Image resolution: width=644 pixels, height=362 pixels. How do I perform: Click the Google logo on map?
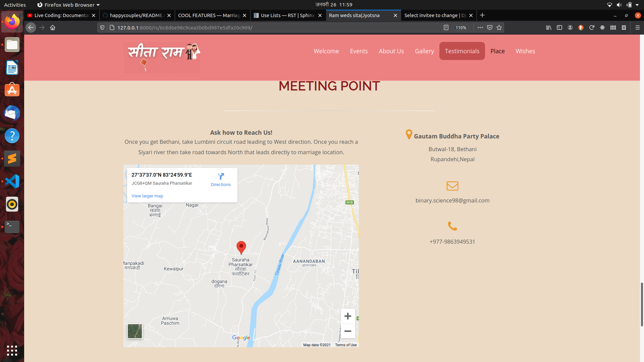(241, 338)
